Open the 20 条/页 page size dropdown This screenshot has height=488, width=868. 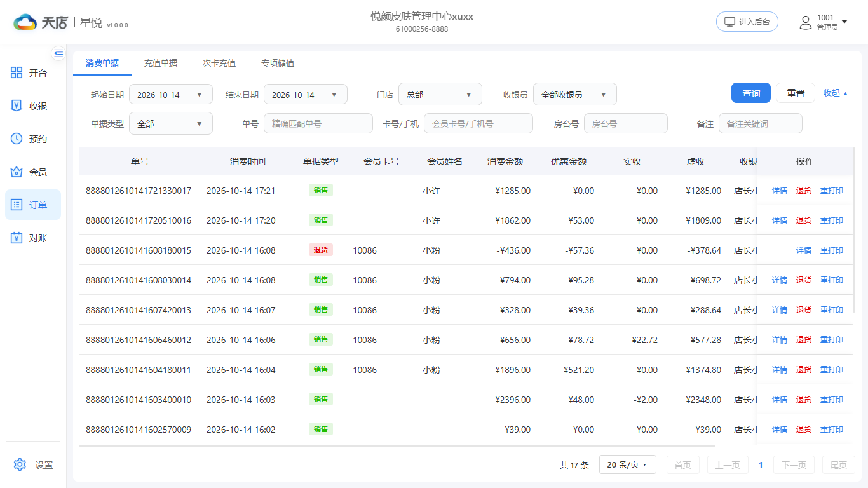(x=628, y=465)
